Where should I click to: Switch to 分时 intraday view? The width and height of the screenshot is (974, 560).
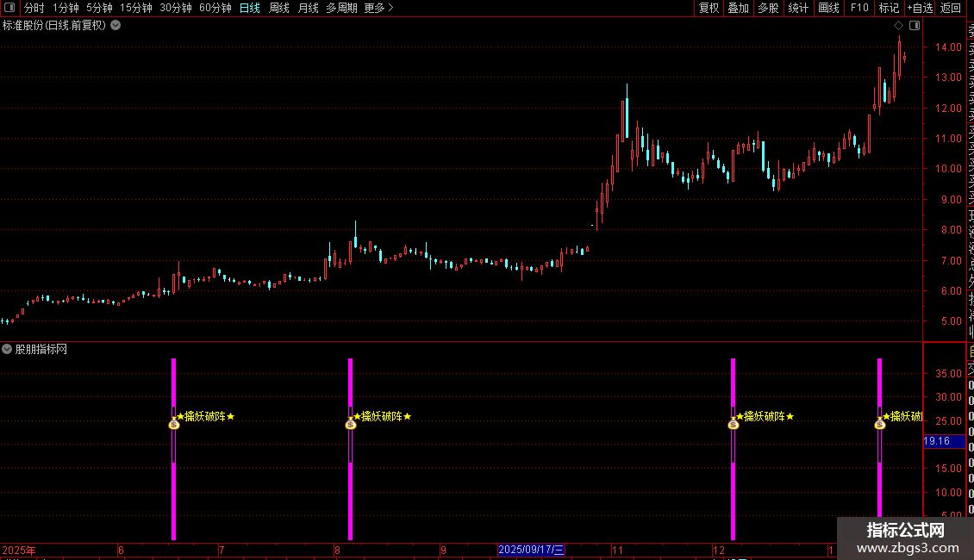[x=34, y=8]
